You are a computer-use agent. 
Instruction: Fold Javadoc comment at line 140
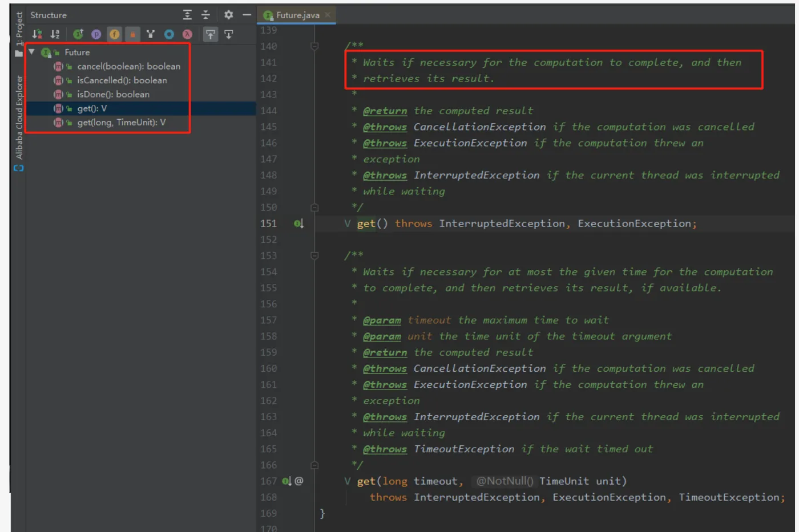[314, 46]
